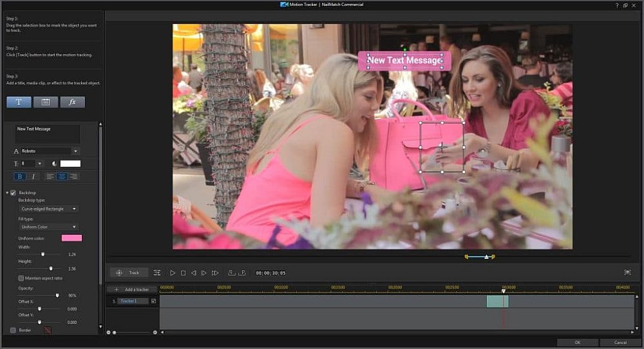
Task: Click the New Text Message input box
Action: [48, 135]
